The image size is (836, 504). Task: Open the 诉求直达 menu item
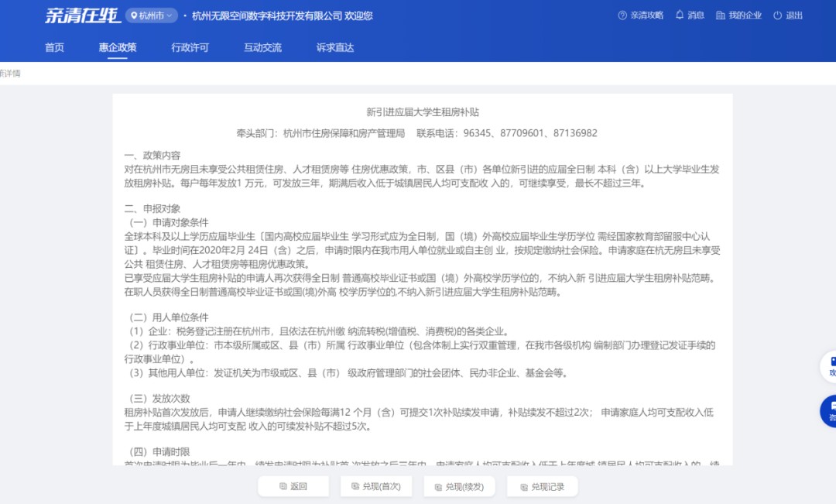334,47
